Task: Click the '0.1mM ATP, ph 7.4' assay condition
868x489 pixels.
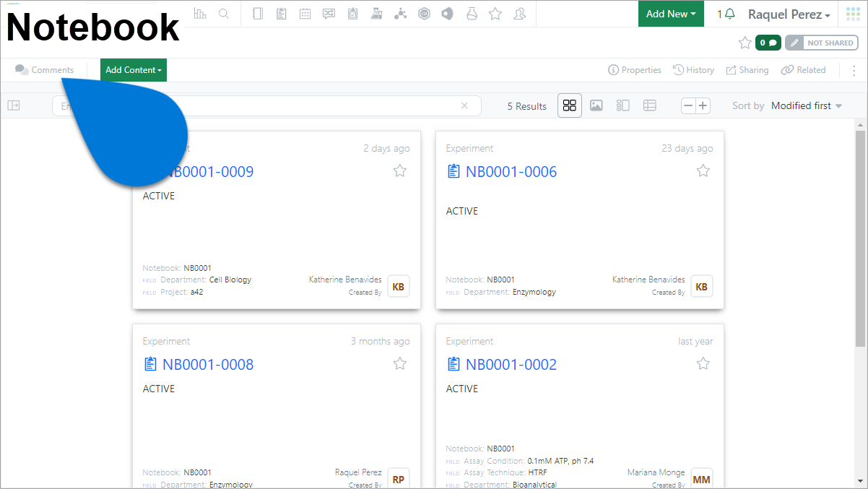Action: coord(560,461)
